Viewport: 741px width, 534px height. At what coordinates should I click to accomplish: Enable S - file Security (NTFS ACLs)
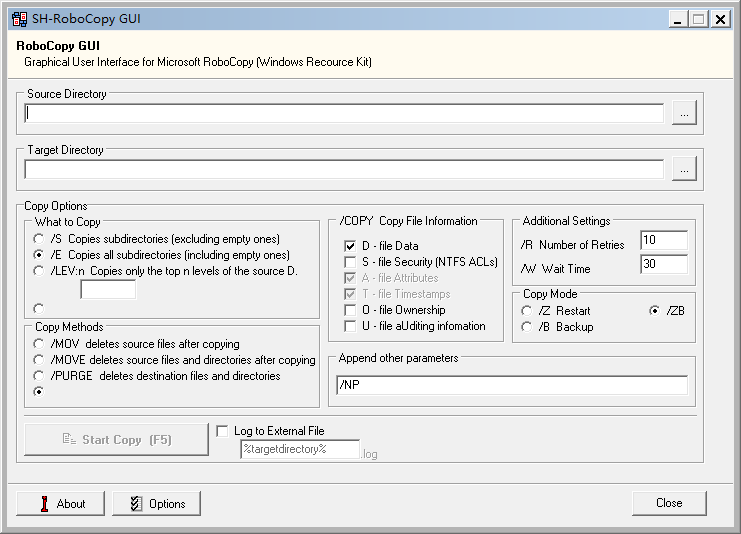pyautogui.click(x=350, y=262)
